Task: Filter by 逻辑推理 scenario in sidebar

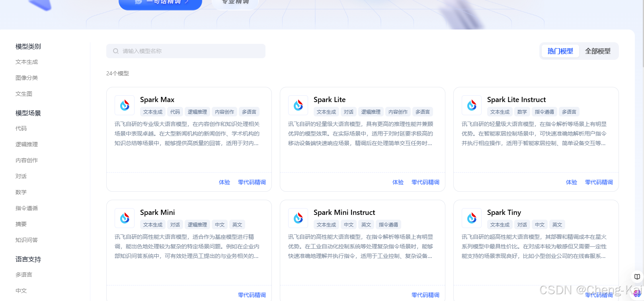Action: pos(27,144)
